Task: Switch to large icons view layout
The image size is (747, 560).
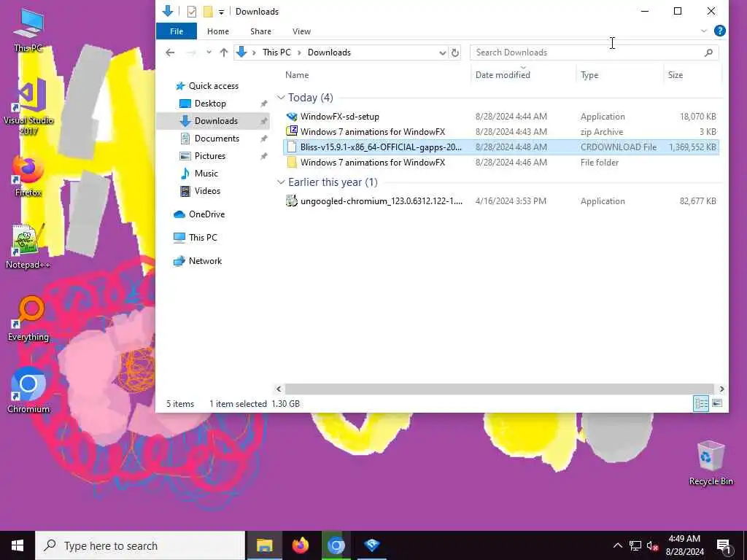Action: (x=717, y=404)
